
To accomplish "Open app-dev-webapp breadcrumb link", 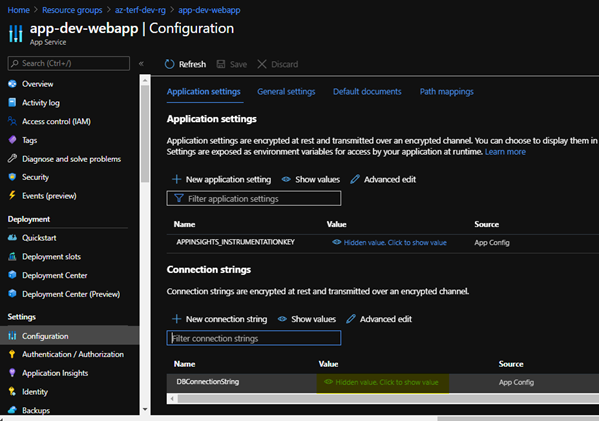I will pos(209,10).
